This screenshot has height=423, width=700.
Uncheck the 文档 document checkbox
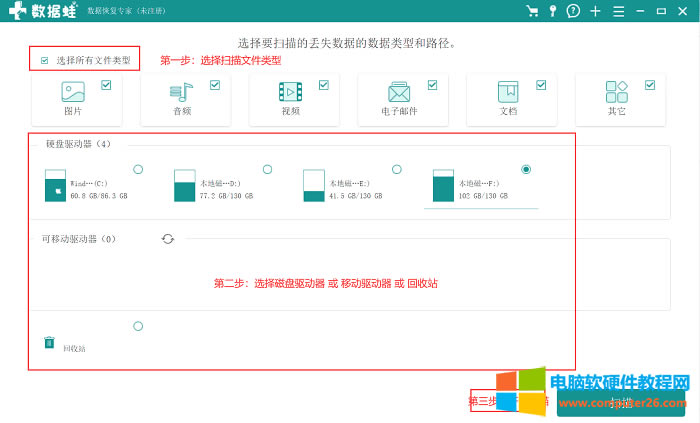point(541,85)
